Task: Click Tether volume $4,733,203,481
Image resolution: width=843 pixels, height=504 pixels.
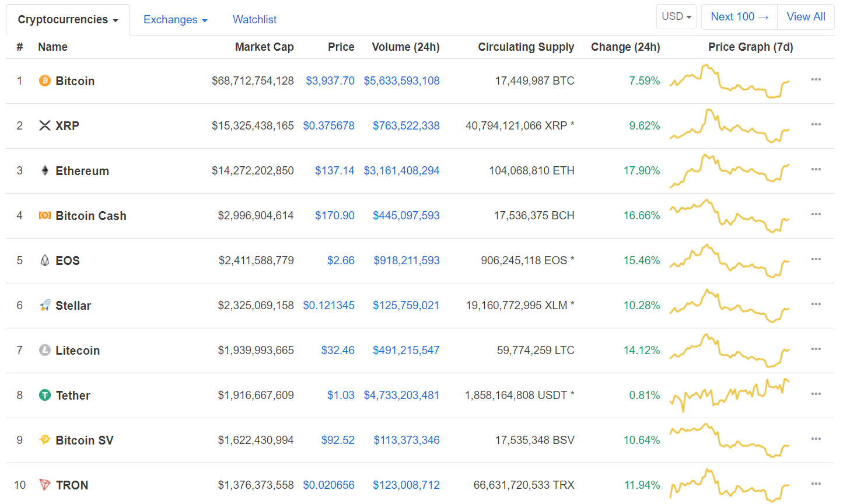Action: click(402, 395)
